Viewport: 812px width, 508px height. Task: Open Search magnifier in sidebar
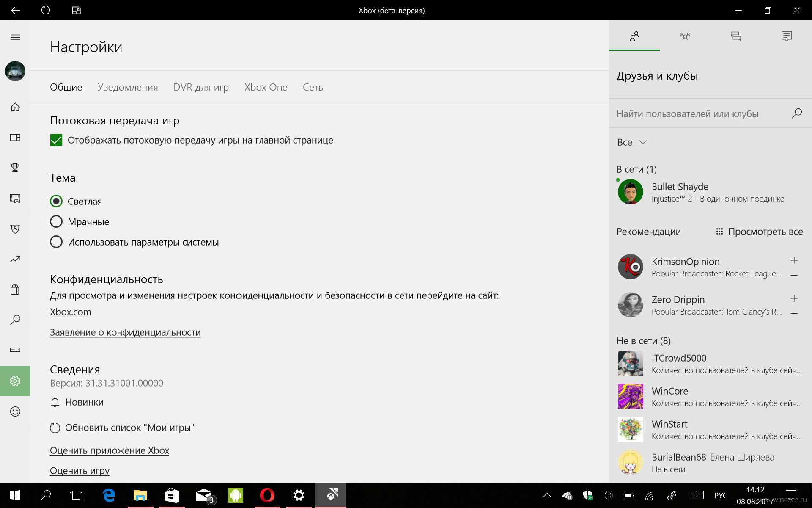(x=15, y=320)
